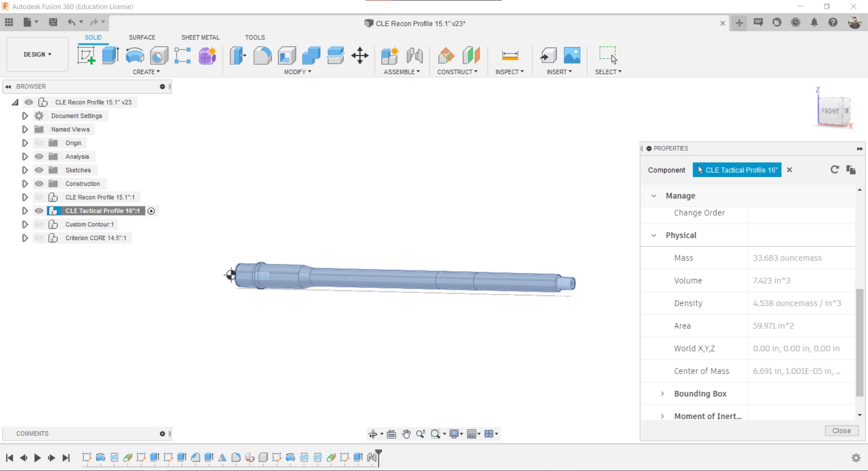Open the INSPECT menu
The width and height of the screenshot is (868, 471).
click(509, 72)
